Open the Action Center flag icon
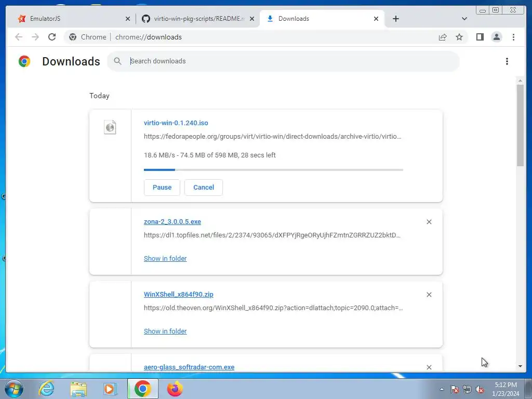The width and height of the screenshot is (532, 399). click(455, 389)
